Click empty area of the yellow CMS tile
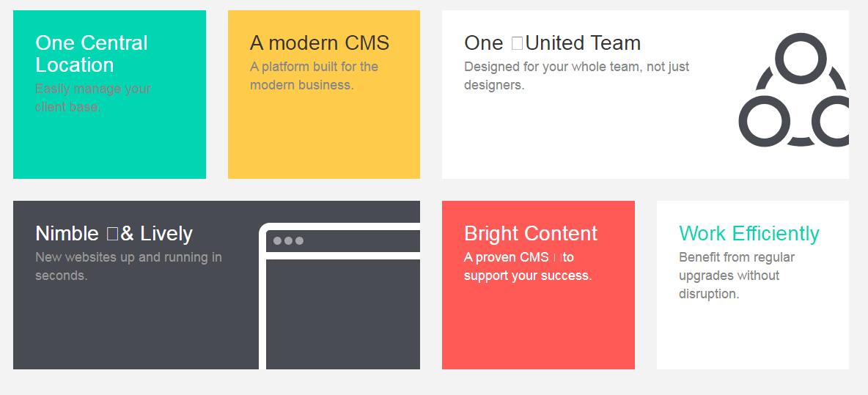 (323, 139)
